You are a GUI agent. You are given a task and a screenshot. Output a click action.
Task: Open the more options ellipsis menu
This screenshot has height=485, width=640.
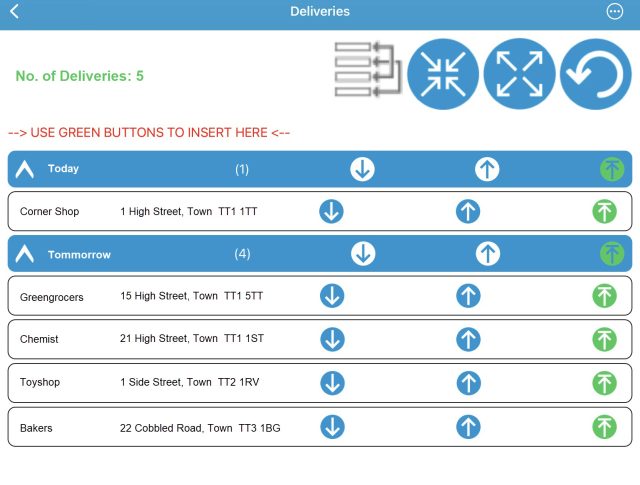coord(615,11)
